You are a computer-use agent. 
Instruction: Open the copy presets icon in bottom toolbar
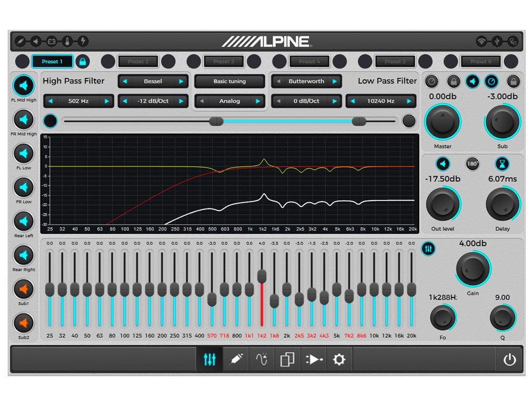tap(287, 359)
